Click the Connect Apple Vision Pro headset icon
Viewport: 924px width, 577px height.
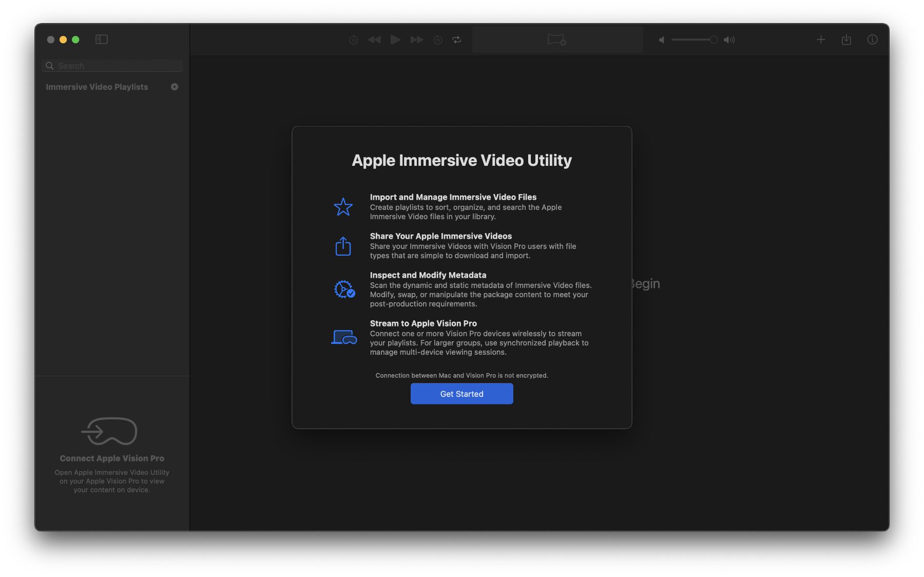coord(110,431)
